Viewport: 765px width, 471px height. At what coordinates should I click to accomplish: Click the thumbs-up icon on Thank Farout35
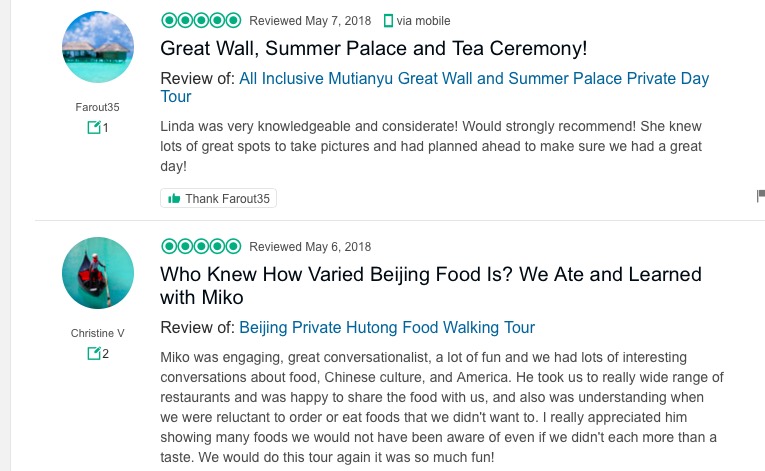175,199
